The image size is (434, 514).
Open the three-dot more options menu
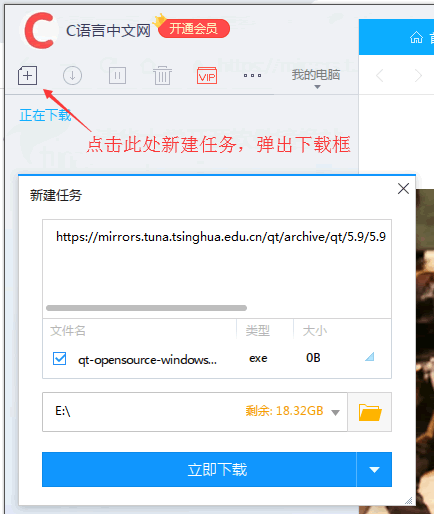point(252,76)
